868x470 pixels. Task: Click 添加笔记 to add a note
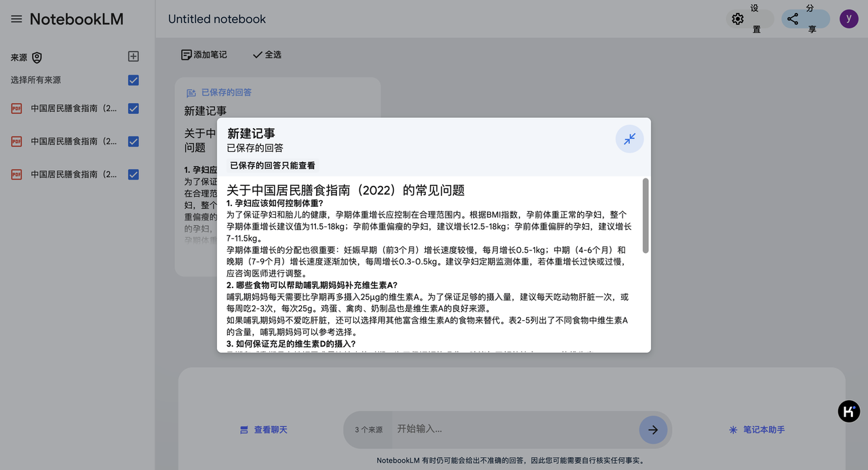click(204, 55)
